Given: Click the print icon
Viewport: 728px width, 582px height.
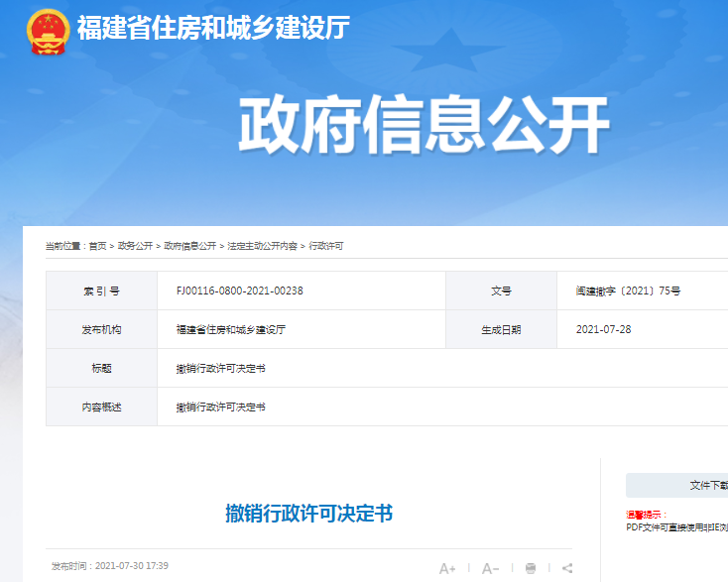Looking at the screenshot, I should tap(531, 568).
